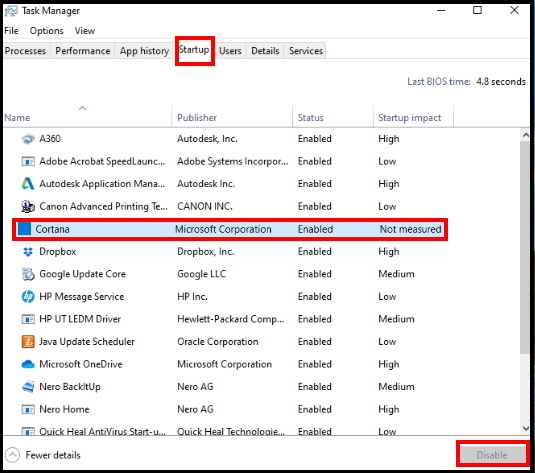This screenshot has width=535, height=473.
Task: Click the vertical scrollbar thumb
Action: click(x=525, y=247)
